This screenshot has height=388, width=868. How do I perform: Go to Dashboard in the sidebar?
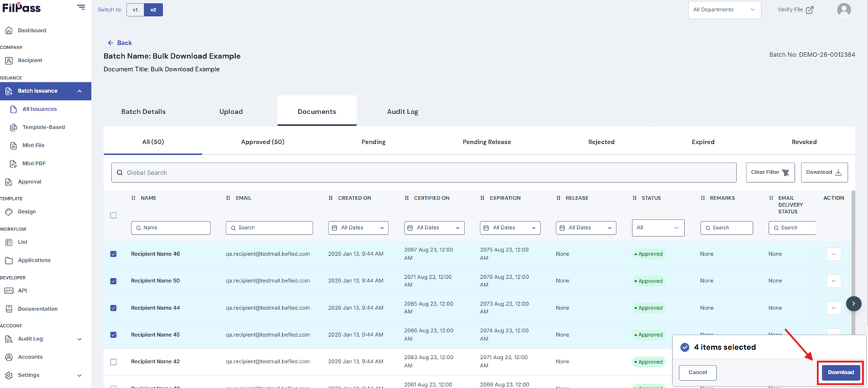[x=32, y=30]
